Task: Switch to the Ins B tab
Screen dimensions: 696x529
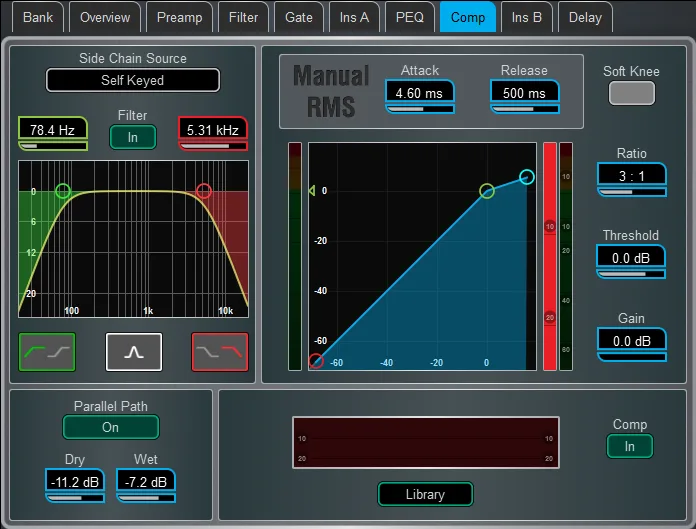Action: [527, 17]
